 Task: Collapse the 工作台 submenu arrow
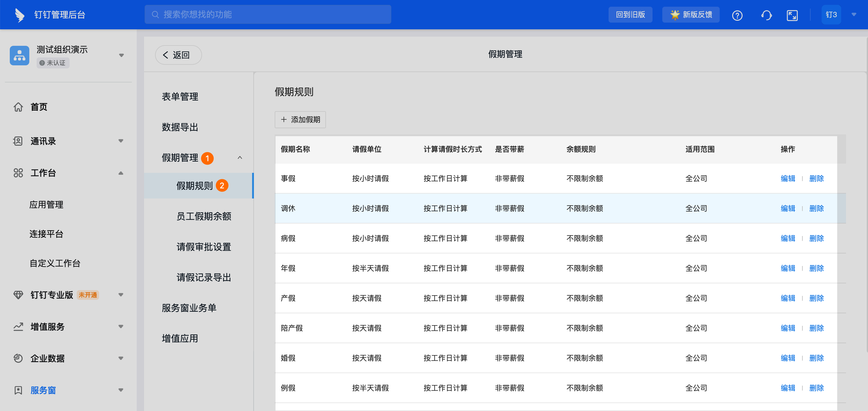121,173
